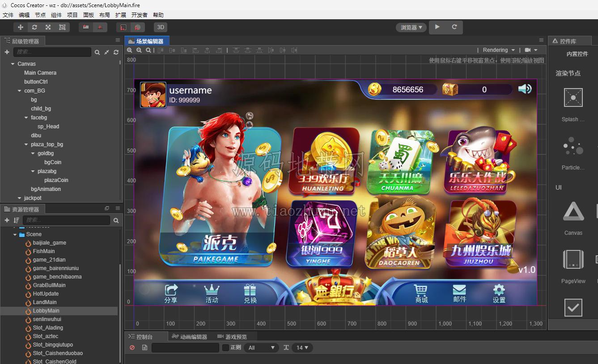The height and width of the screenshot is (364, 598).
Task: Open the console font size 14 dropdown
Action: point(302,347)
